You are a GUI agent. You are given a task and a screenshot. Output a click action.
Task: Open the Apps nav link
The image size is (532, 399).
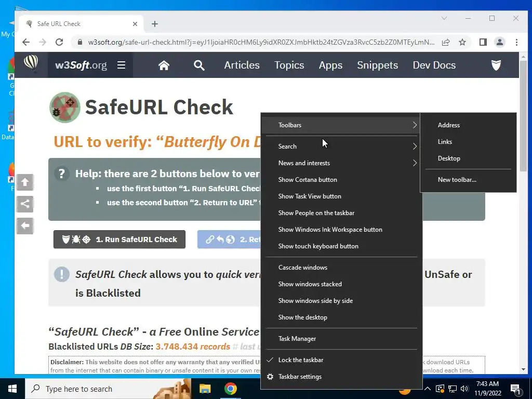[330, 65]
